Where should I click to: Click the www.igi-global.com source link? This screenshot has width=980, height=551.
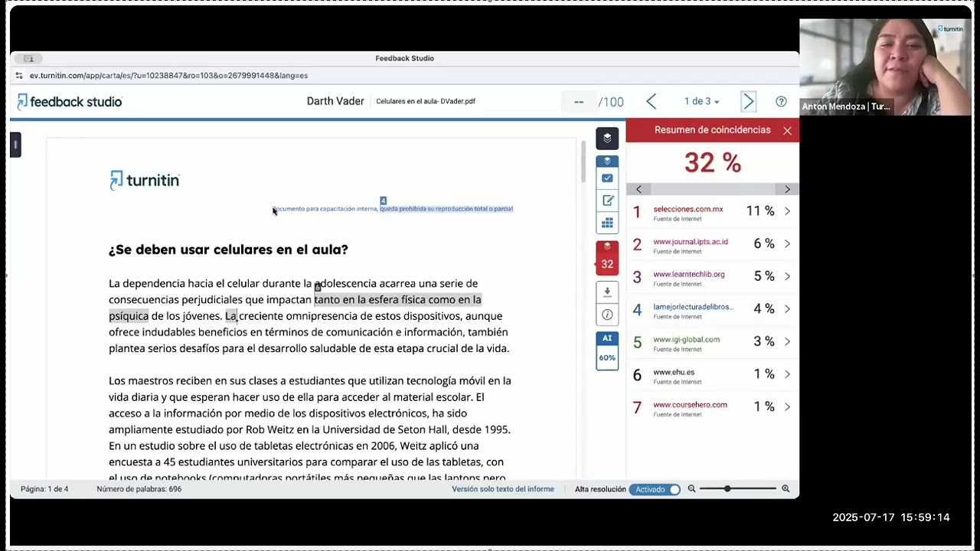pos(686,339)
